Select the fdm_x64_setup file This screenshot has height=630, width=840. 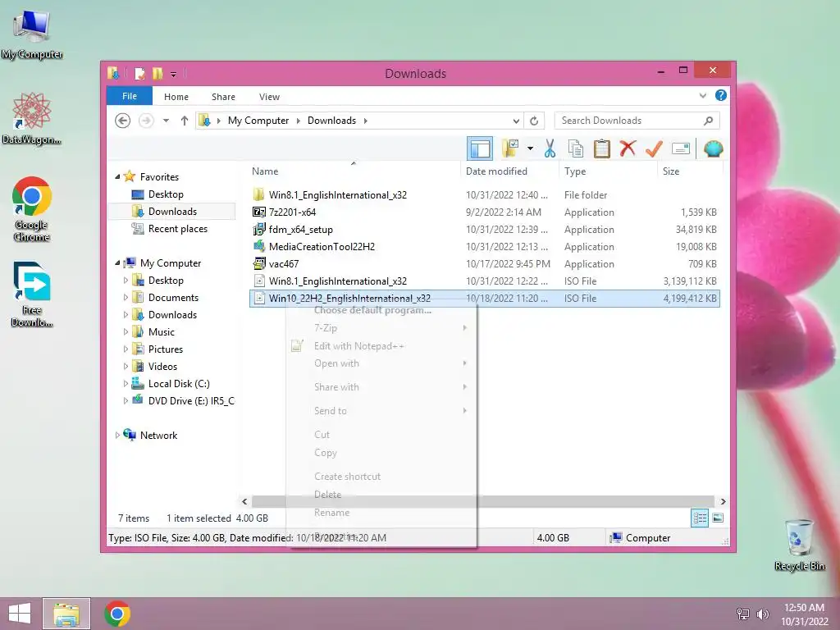point(485,230)
